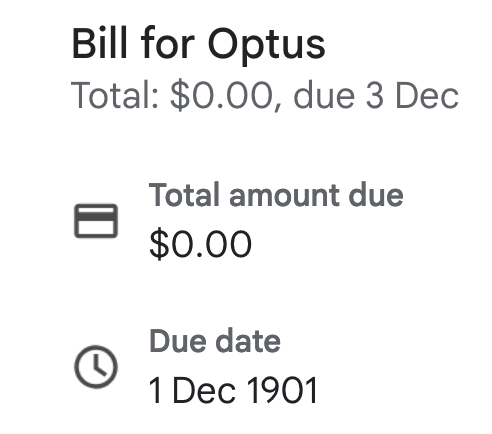Click the 'Total: $0.00, due 3 Dec' summary line
The height and width of the screenshot is (434, 492).
[265, 95]
